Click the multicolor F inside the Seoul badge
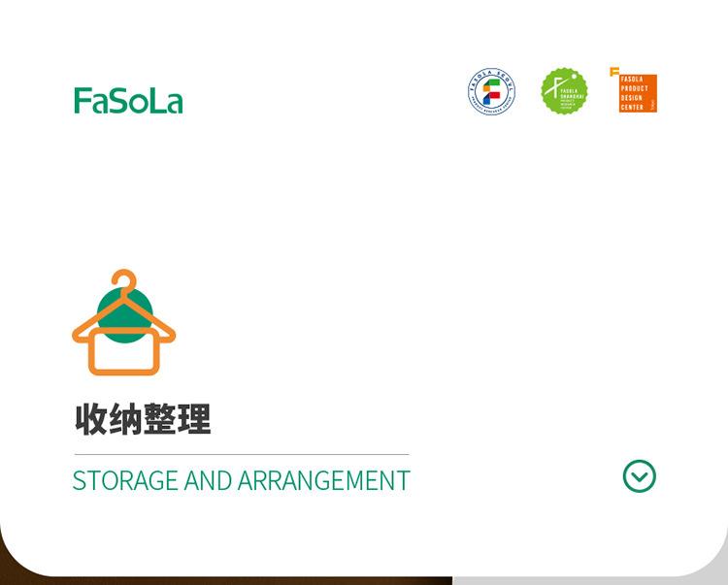 [492, 92]
